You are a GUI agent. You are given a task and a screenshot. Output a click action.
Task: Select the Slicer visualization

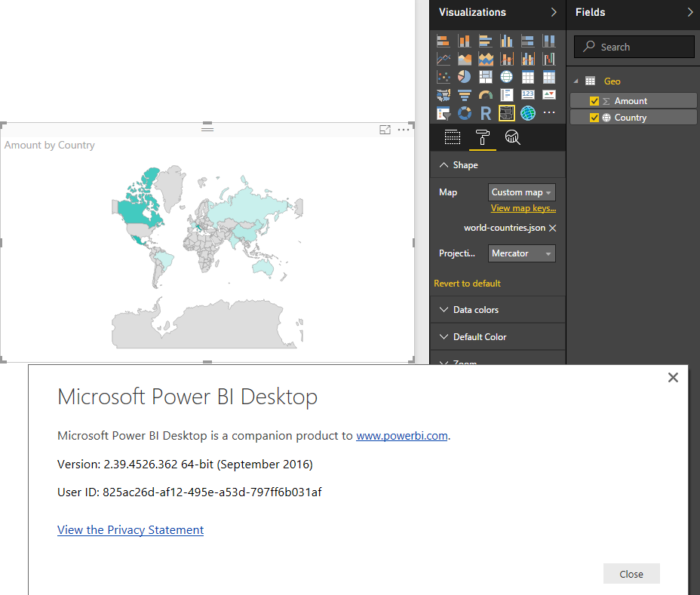pyautogui.click(x=444, y=113)
